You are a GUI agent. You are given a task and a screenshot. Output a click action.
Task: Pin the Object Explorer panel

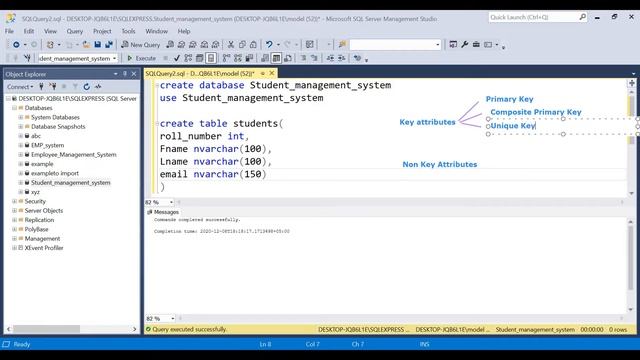[x=124, y=74]
